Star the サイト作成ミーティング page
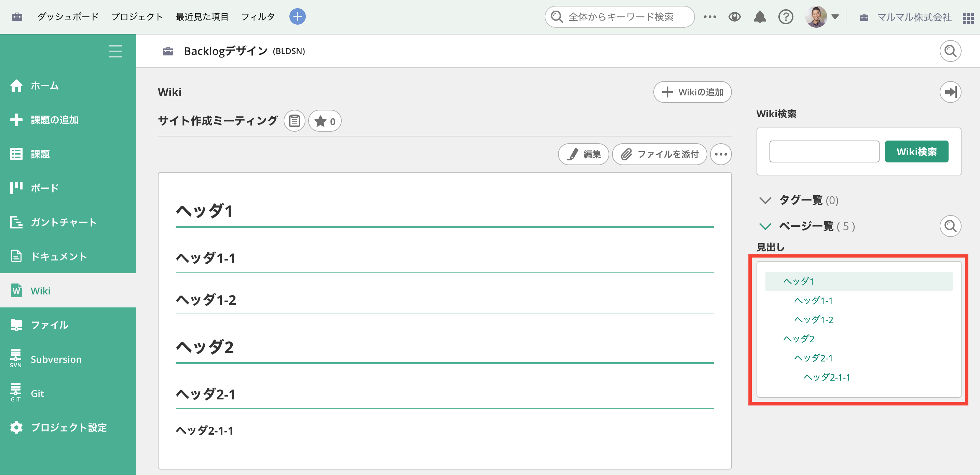The image size is (980, 475). [x=325, y=121]
